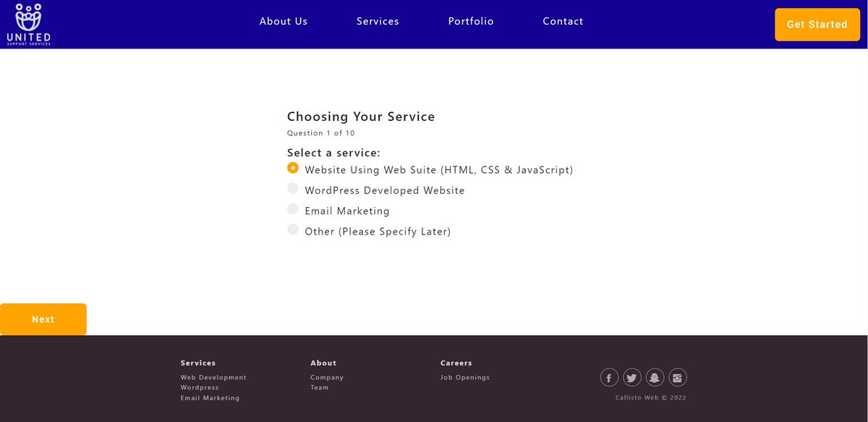Click the 'Callisto Web © 2022' text
Viewport: 868px width, 422px height.
(651, 397)
